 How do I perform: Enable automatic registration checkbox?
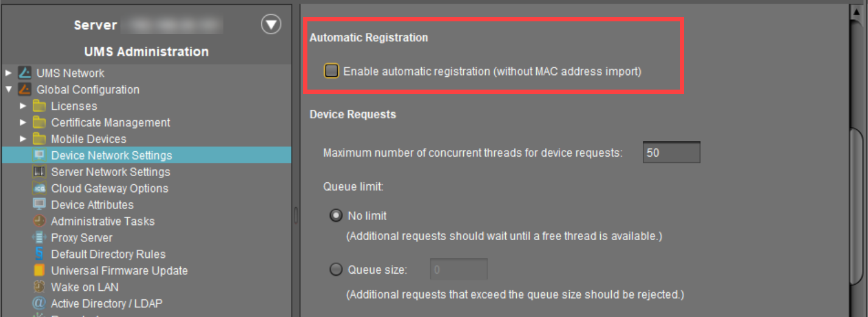(x=331, y=71)
